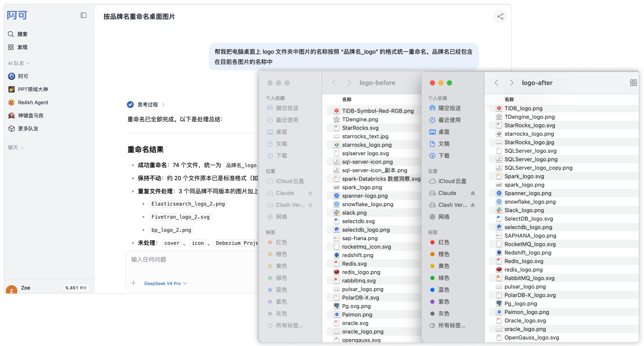Viewport: 644px width, 346px height.
Task: Open 搜索 menu item in left sidebar
Action: (18, 34)
